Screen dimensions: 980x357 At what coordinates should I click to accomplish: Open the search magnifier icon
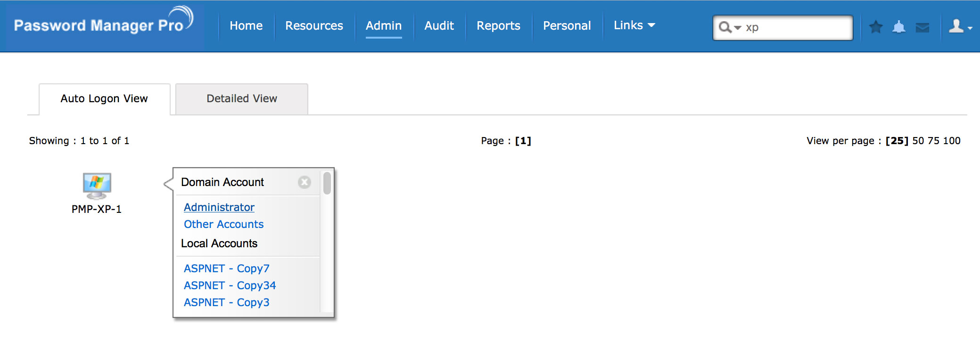[725, 27]
